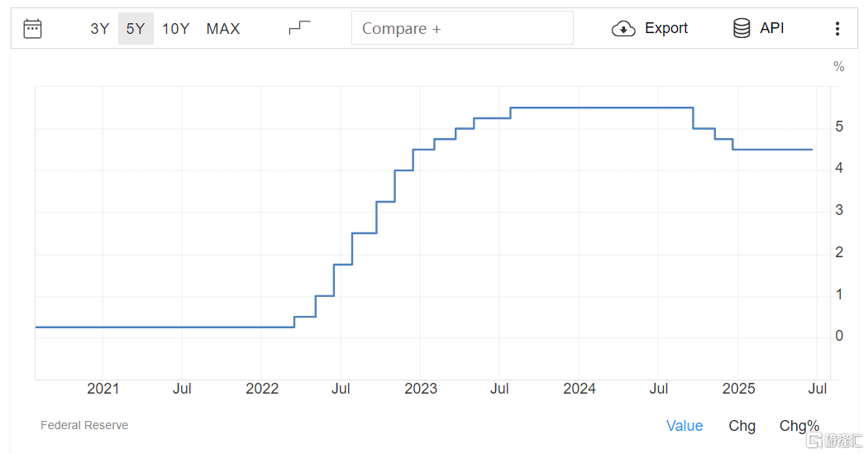The width and height of the screenshot is (868, 454).
Task: Select the 3Y time range
Action: [x=100, y=29]
